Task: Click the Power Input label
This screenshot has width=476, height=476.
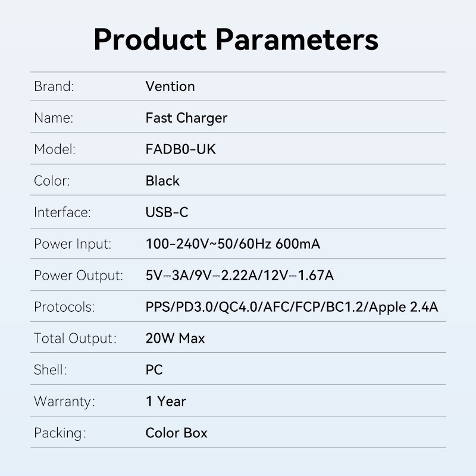Action: pos(73,244)
